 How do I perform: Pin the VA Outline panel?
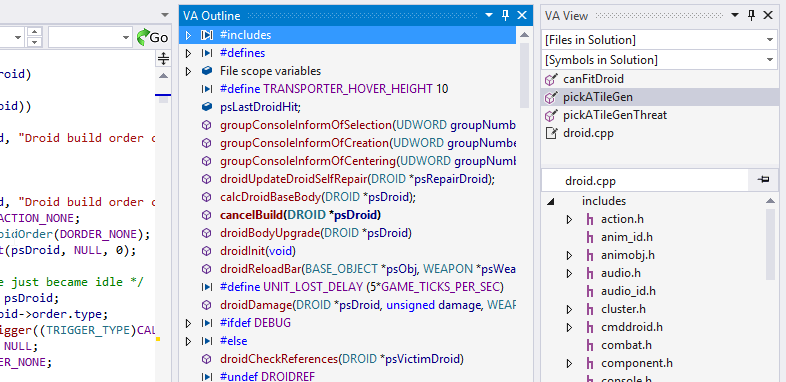click(x=505, y=16)
